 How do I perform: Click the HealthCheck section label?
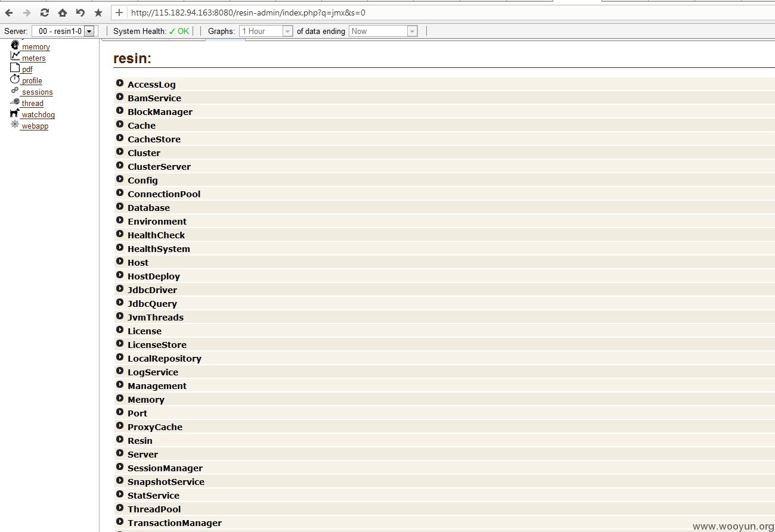pyautogui.click(x=156, y=235)
